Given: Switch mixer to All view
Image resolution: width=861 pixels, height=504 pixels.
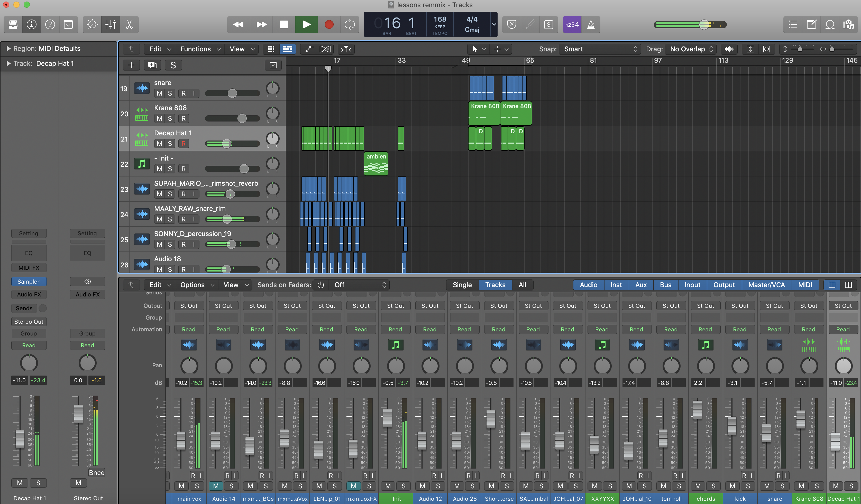Looking at the screenshot, I should [522, 285].
